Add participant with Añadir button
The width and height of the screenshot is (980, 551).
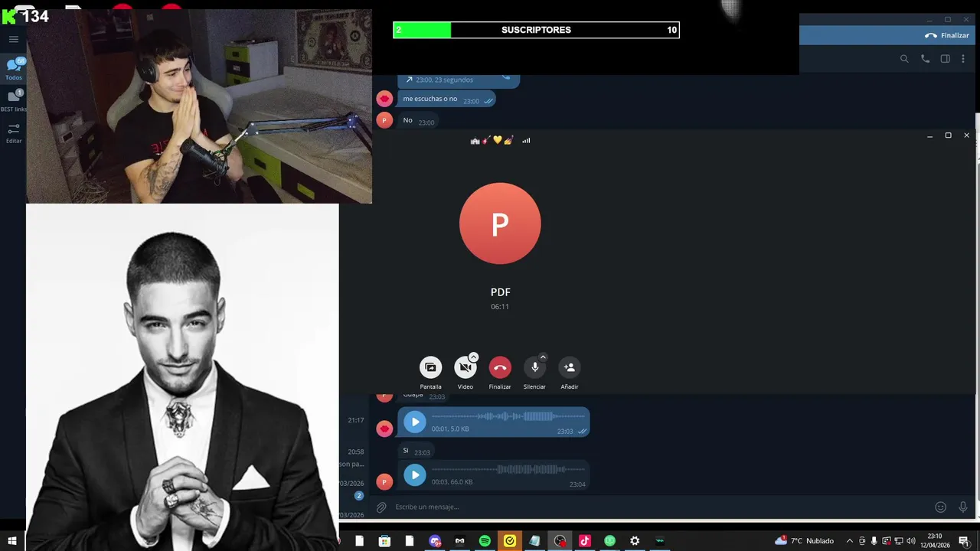[x=569, y=367]
